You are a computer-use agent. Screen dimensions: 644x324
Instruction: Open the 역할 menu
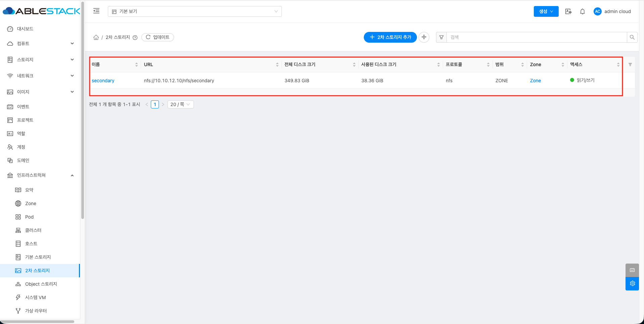click(x=40, y=134)
